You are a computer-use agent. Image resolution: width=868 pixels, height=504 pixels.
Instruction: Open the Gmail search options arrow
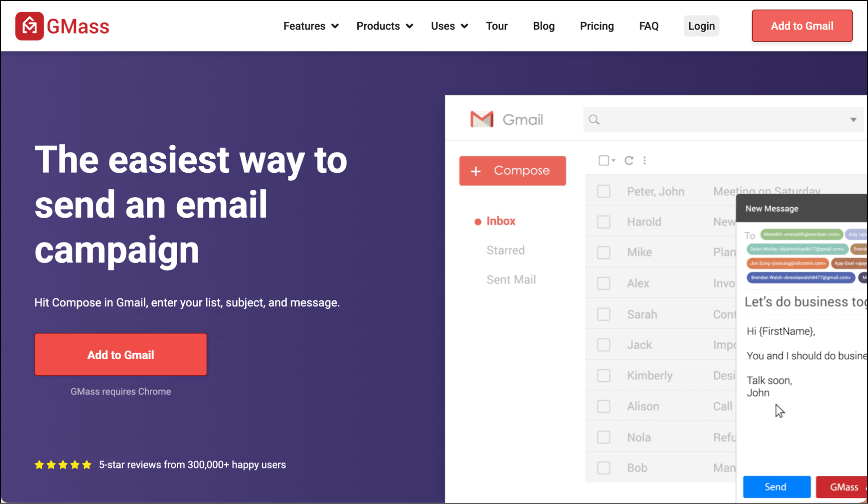pyautogui.click(x=853, y=119)
